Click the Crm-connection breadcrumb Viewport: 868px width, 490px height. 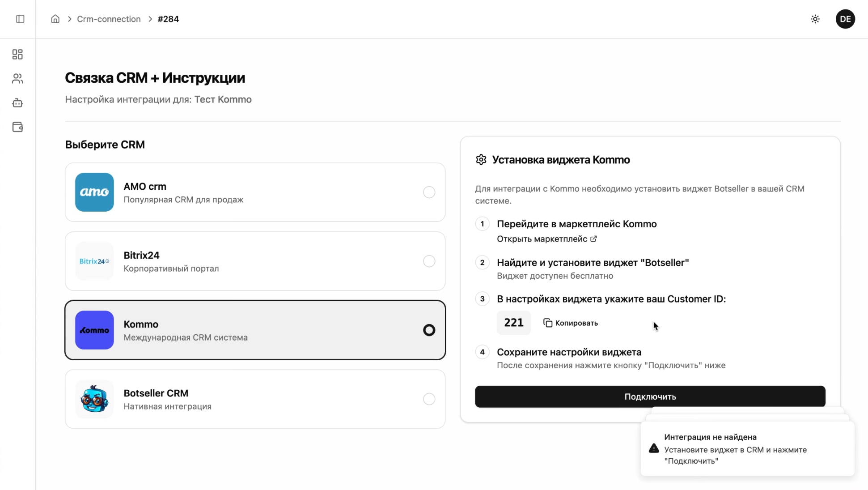[109, 19]
